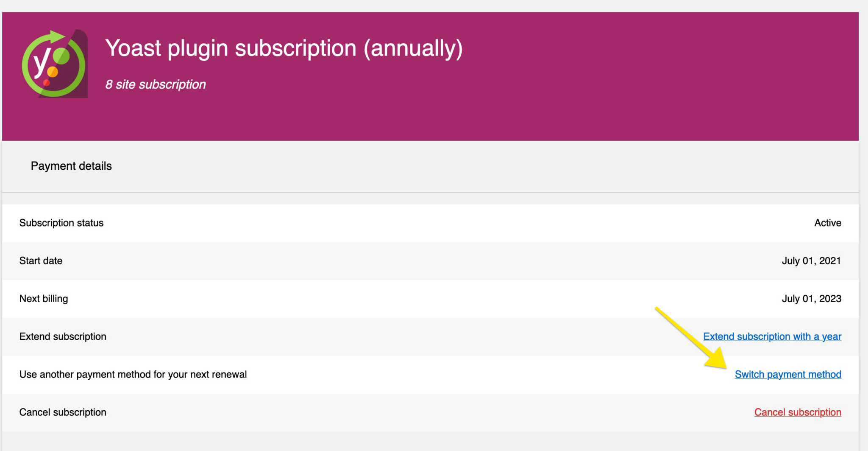The height and width of the screenshot is (451, 868).
Task: Select the 8 site subscription subtitle
Action: 156,84
